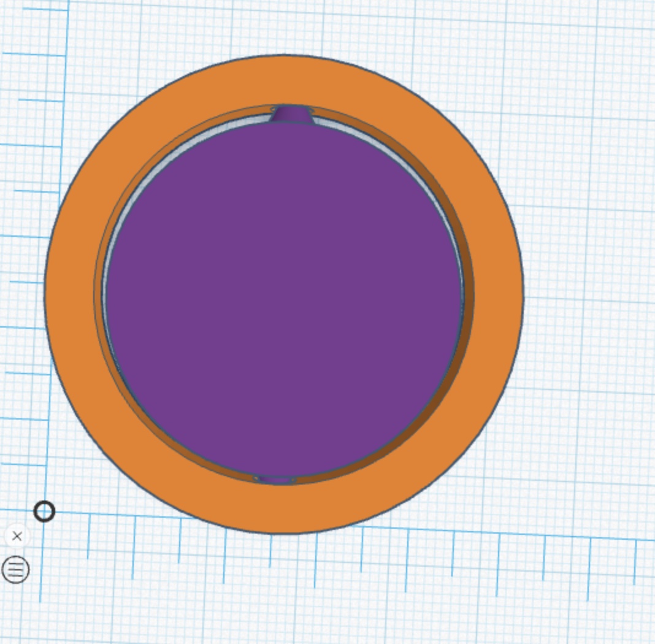Click the X close icon
The image size is (655, 644).
click(17, 536)
